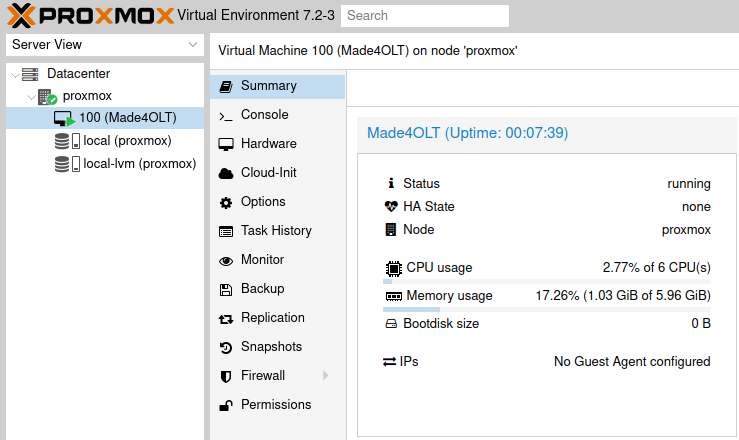Open the Summary tab
Image resolution: width=739 pixels, height=440 pixels.
click(268, 86)
